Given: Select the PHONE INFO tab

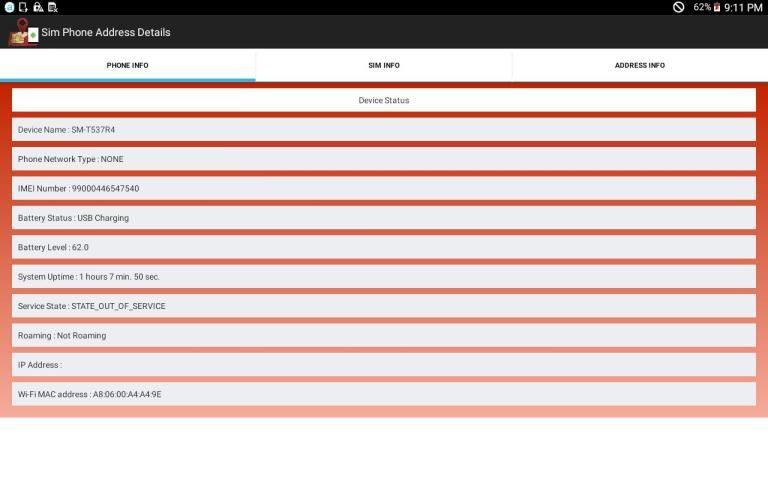Looking at the screenshot, I should [127, 65].
